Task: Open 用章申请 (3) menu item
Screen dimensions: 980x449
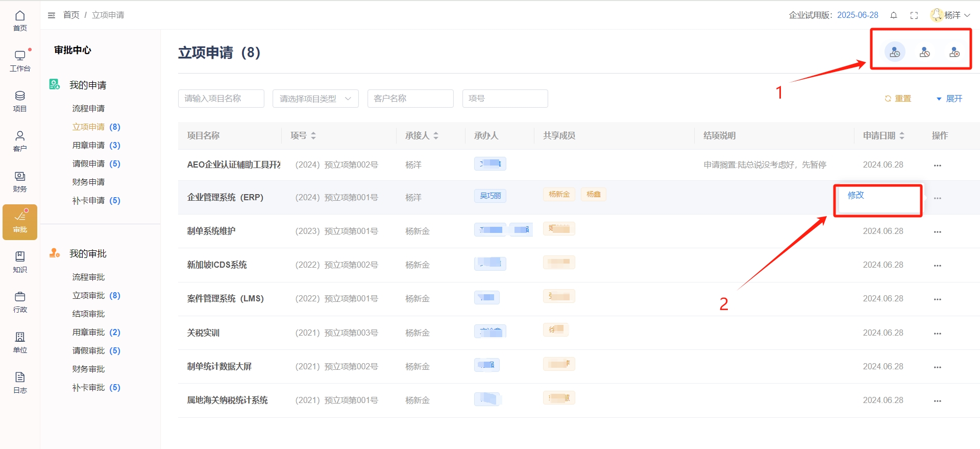Action: click(96, 145)
